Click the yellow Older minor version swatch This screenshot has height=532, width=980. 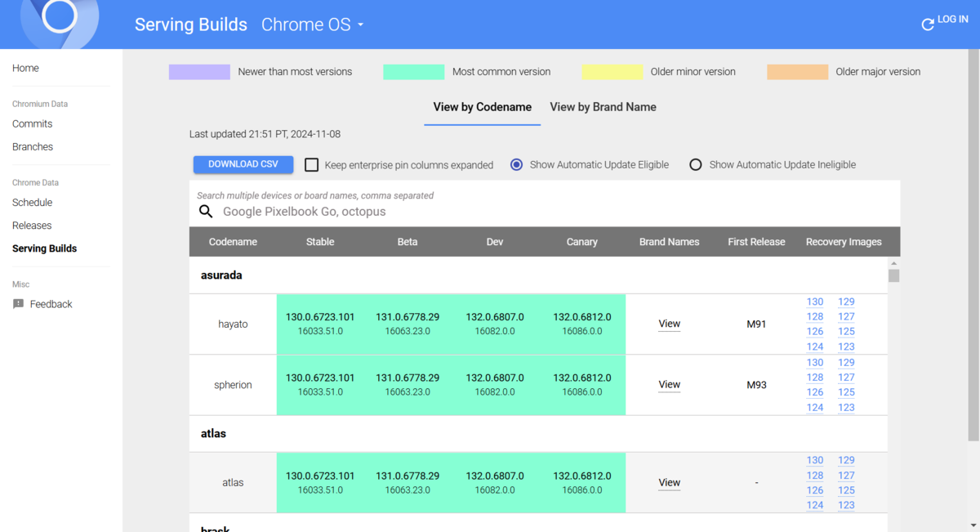coord(612,72)
